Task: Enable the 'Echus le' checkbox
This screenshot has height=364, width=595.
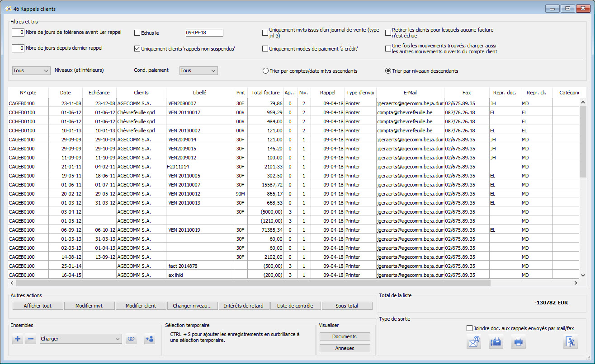Action: [137, 33]
